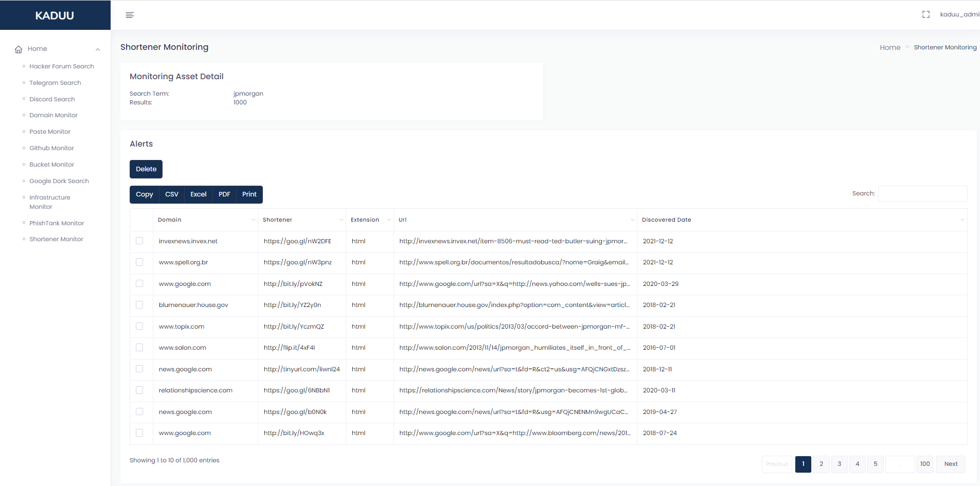The image size is (980, 486).
Task: Select www.topix.com row checkbox
Action: (x=139, y=326)
